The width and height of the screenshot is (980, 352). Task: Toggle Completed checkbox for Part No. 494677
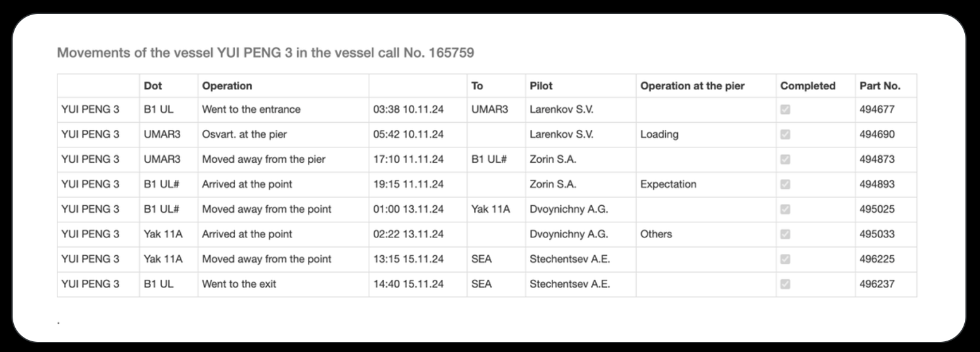(x=785, y=110)
